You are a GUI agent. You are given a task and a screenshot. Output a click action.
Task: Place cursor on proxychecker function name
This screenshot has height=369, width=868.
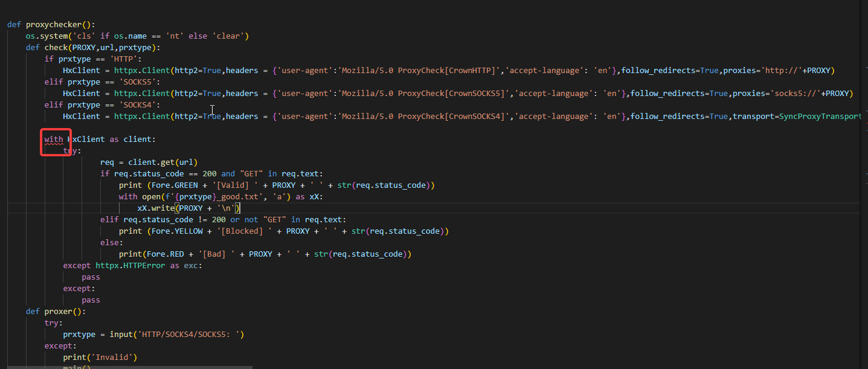click(x=58, y=25)
